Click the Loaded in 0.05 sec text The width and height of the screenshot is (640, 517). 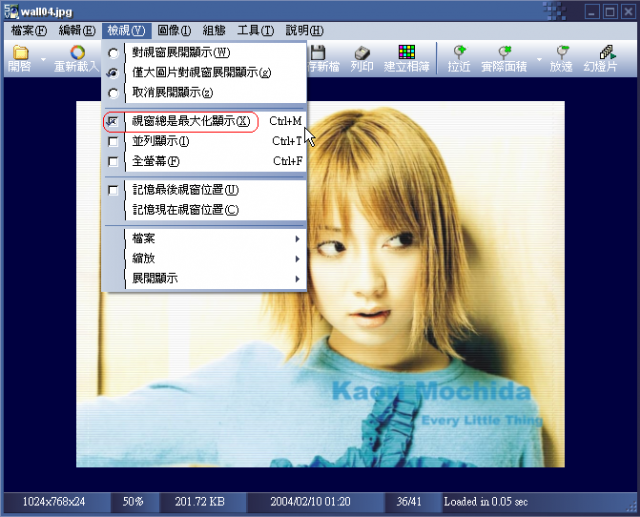486,501
